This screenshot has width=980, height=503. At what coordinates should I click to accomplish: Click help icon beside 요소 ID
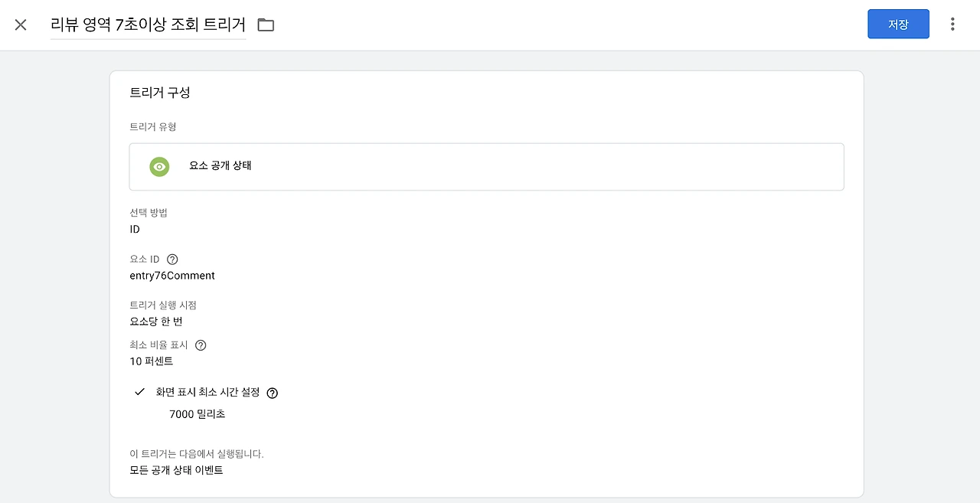(172, 260)
